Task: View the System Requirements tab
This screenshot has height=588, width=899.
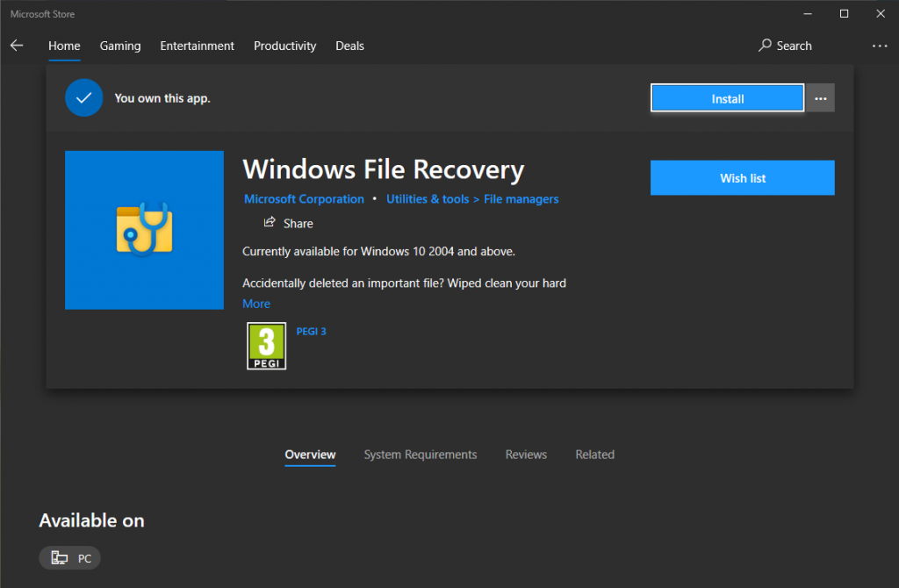Action: (x=421, y=455)
